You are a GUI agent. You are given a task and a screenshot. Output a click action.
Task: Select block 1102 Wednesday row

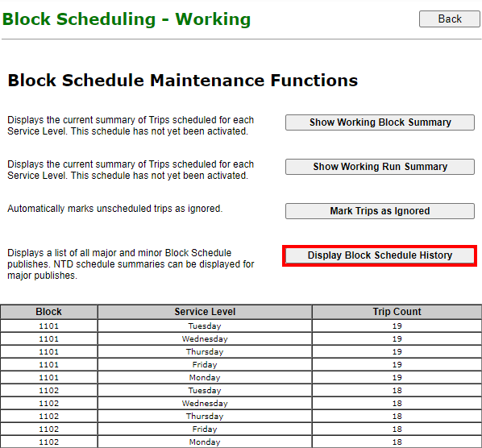point(241,403)
